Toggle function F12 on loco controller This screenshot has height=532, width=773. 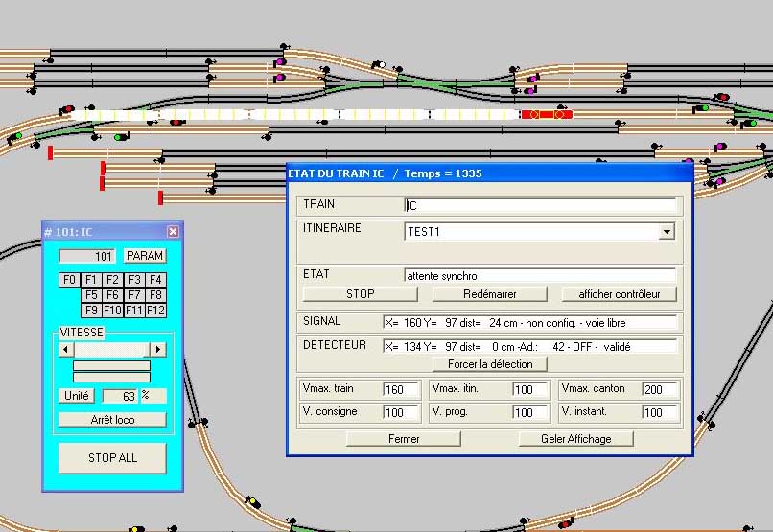click(155, 311)
